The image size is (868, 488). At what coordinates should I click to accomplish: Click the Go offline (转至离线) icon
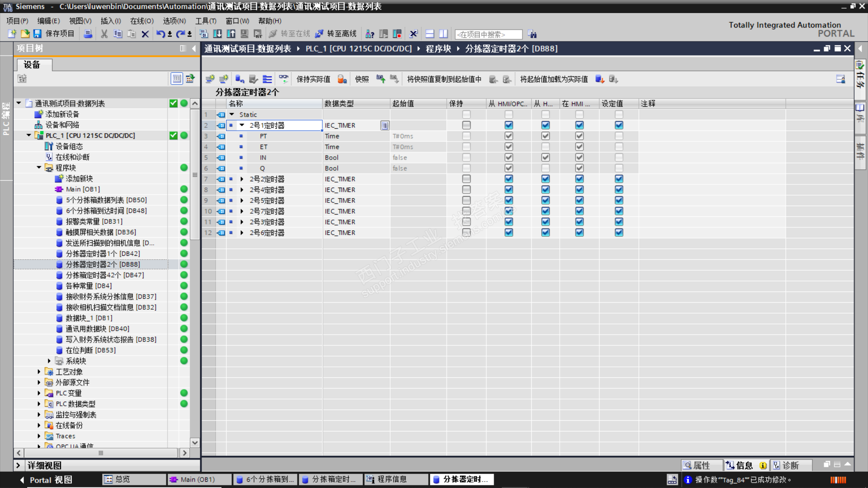point(320,34)
